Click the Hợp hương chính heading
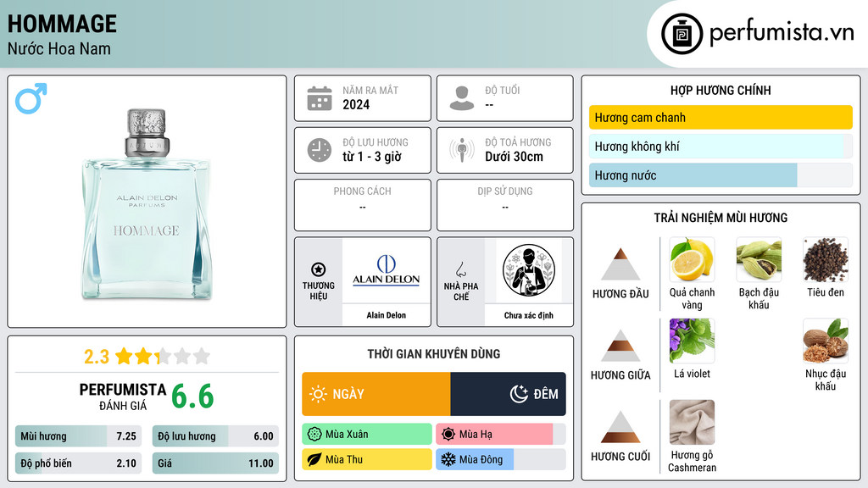This screenshot has width=868, height=488. pos(721,90)
